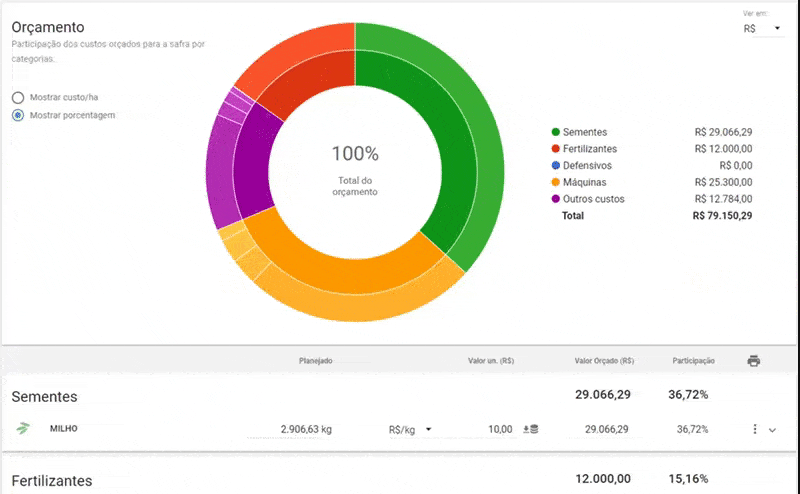800x494 pixels.
Task: Click the price database icon next to 10,00
Action: (530, 430)
